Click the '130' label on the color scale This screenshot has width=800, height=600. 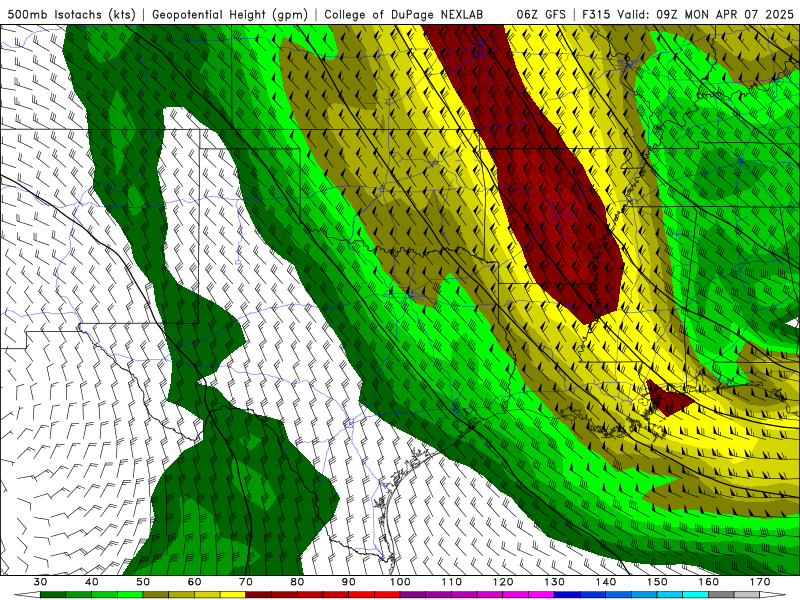coord(555,582)
